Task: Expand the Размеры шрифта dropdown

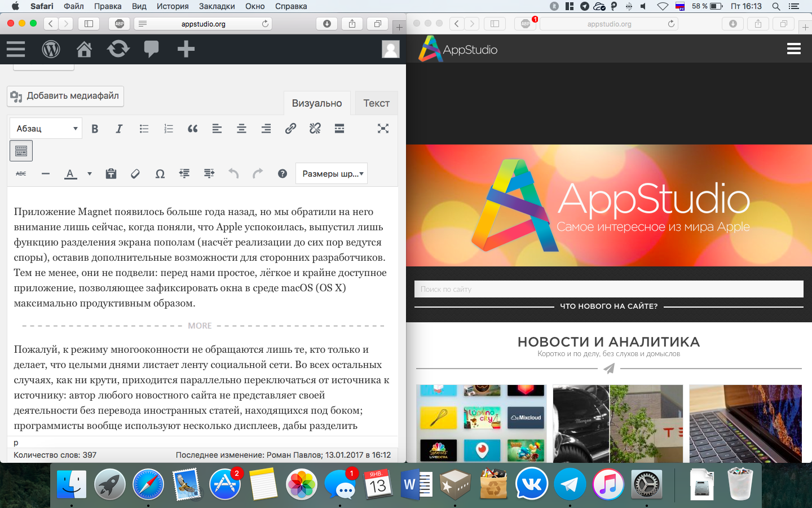Action: point(332,174)
